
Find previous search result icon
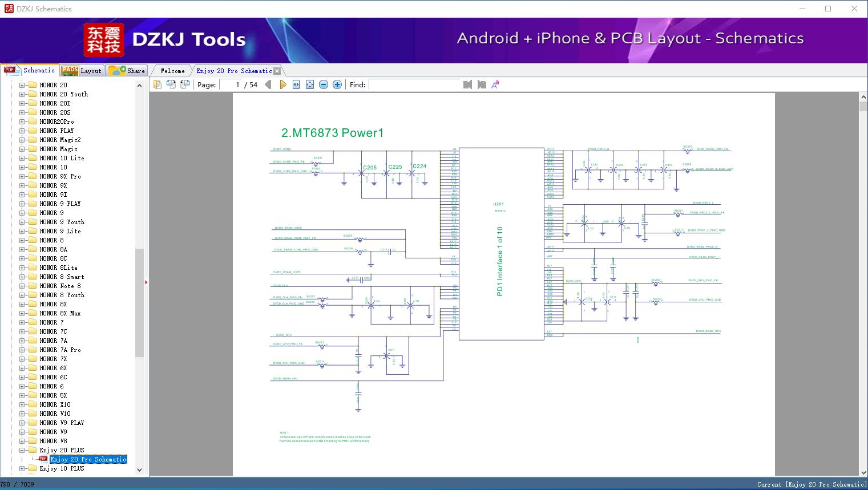(468, 84)
